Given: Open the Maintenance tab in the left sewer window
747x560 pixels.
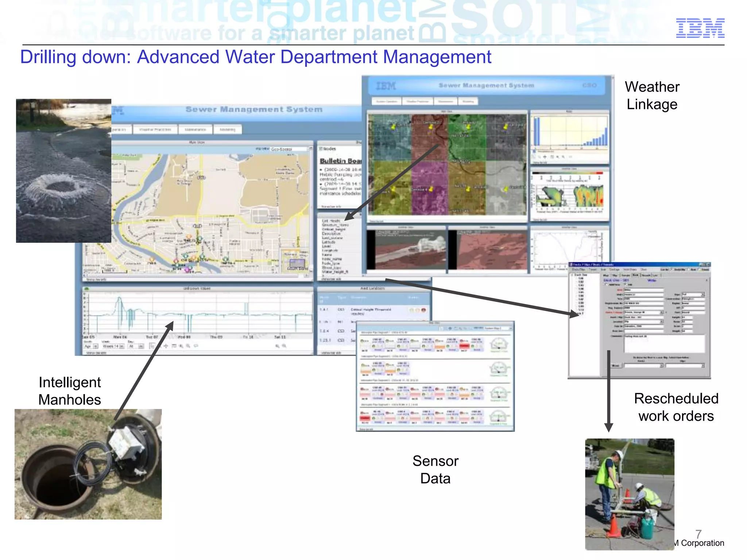Looking at the screenshot, I should pyautogui.click(x=196, y=129).
